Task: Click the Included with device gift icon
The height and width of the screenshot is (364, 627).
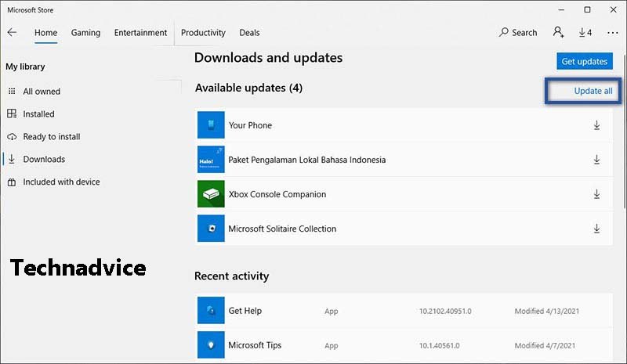Action: (12, 182)
